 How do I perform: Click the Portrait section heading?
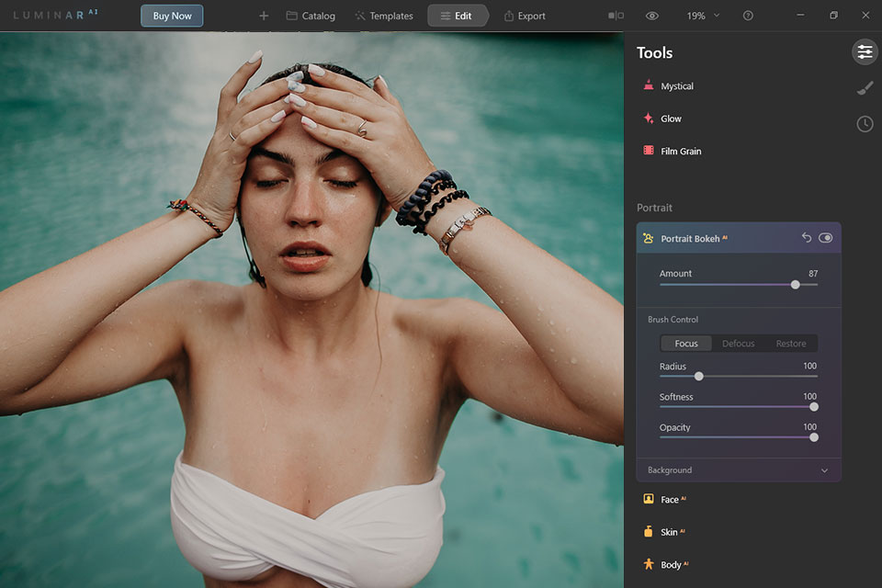654,208
